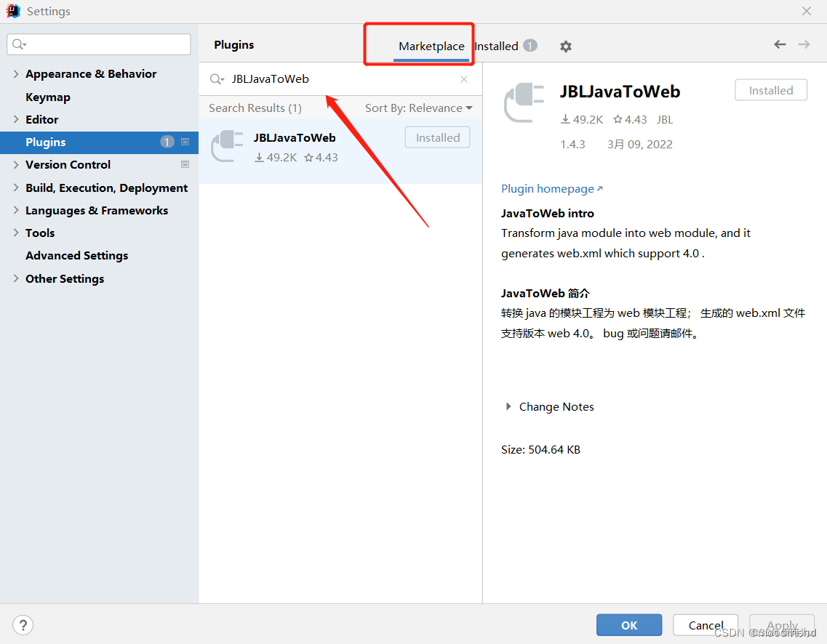Expand the Tools settings node
Viewport: 827px width, 644px height.
[16, 233]
